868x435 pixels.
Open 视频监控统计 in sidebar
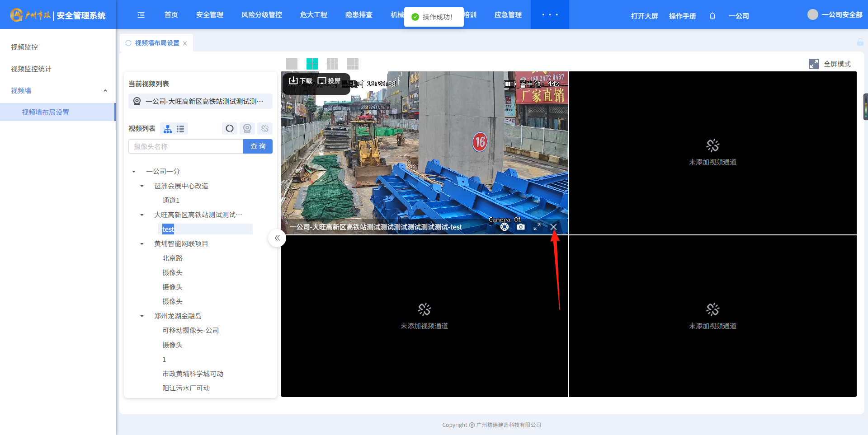pos(31,69)
